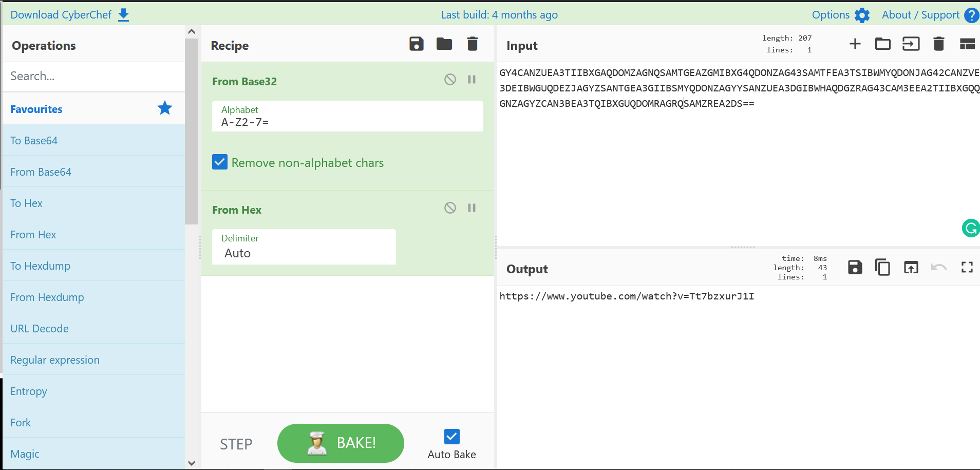980x470 pixels.
Task: Click the BAKE! button
Action: click(x=341, y=443)
